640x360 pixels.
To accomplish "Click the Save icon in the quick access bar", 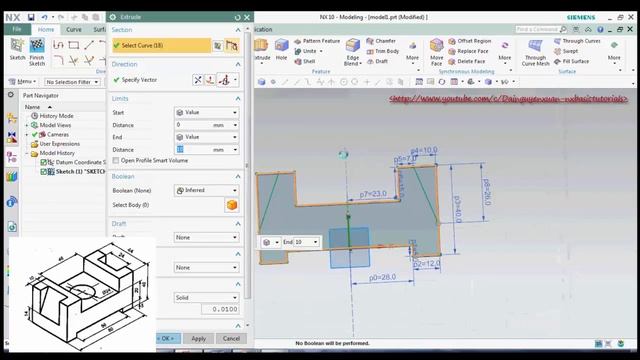I will [31, 17].
